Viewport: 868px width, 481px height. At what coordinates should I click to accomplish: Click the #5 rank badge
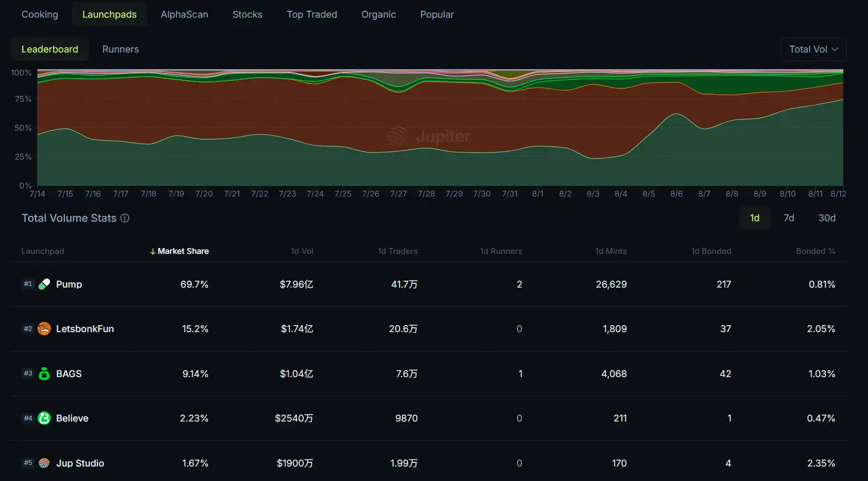28,463
